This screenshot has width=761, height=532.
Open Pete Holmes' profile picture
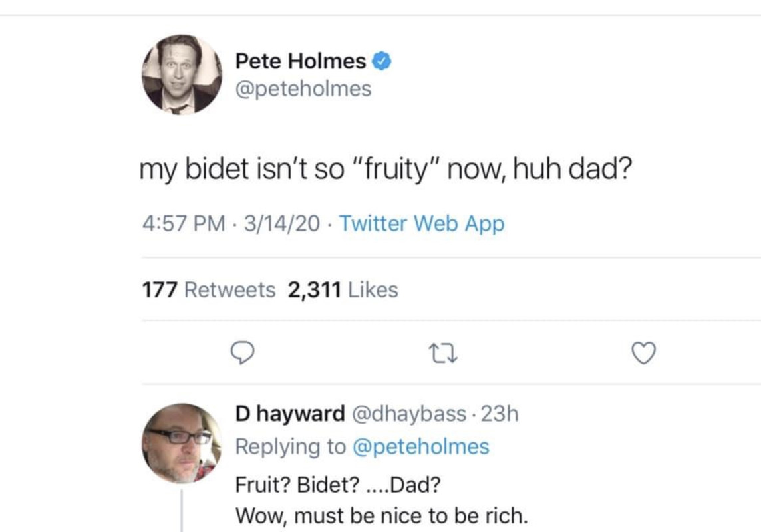(182, 74)
